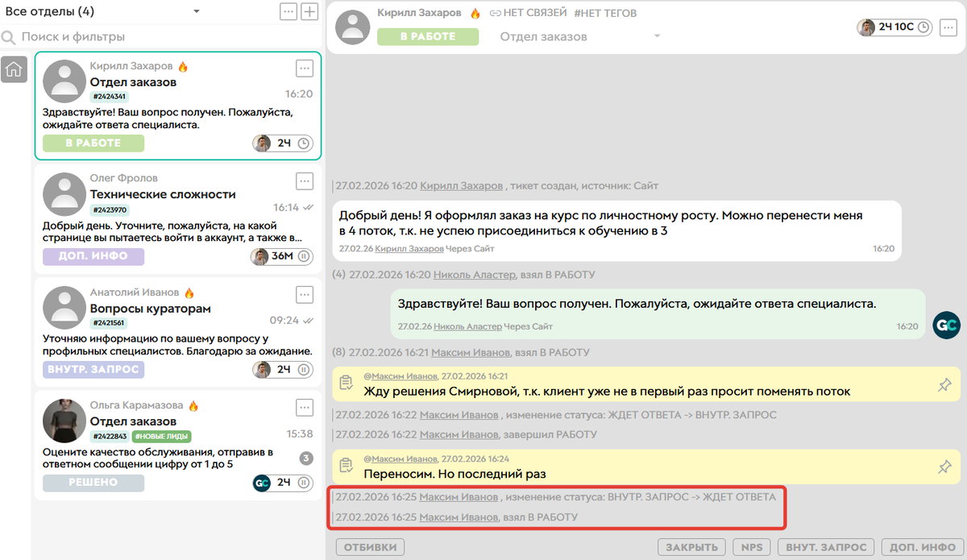The height and width of the screenshot is (560, 967).
Task: Click note icon on 'Жду решения Смирновой' note
Action: 347,384
